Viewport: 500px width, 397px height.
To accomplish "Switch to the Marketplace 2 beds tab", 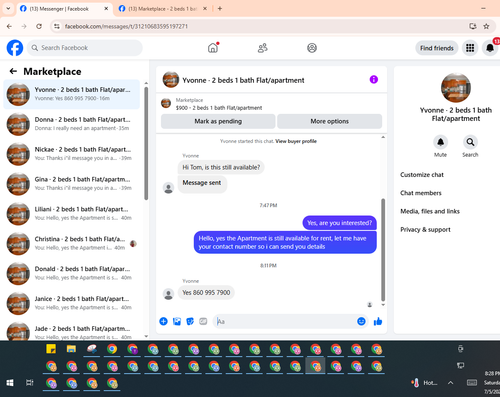I will tap(162, 9).
